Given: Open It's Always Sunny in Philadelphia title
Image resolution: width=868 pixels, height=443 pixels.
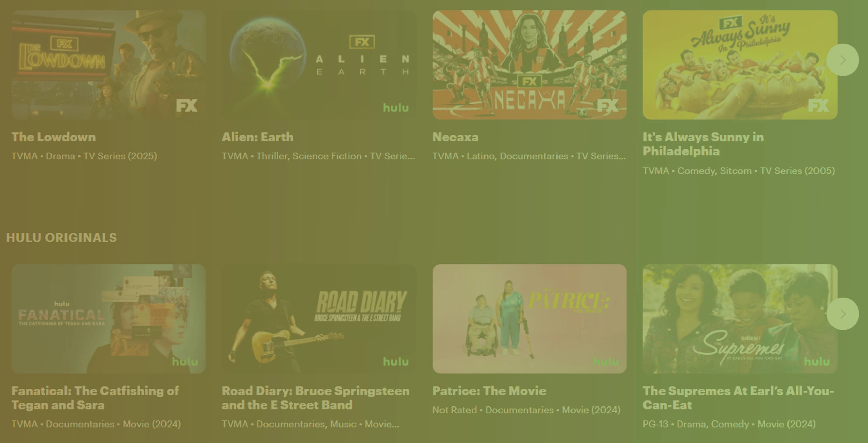Looking at the screenshot, I should click(x=703, y=144).
